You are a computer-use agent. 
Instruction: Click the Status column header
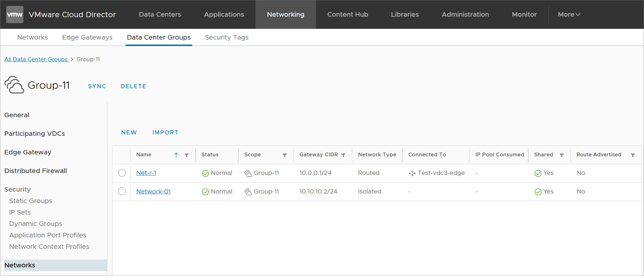pos(210,155)
